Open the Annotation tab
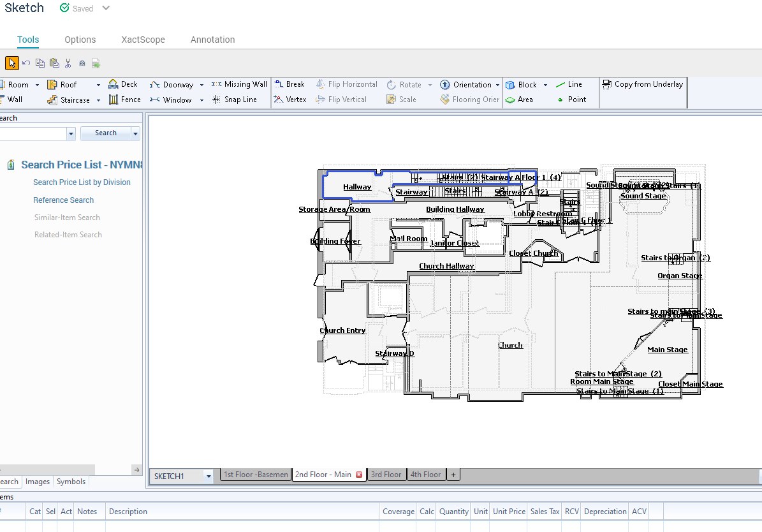Image resolution: width=762 pixels, height=532 pixels. [x=212, y=40]
